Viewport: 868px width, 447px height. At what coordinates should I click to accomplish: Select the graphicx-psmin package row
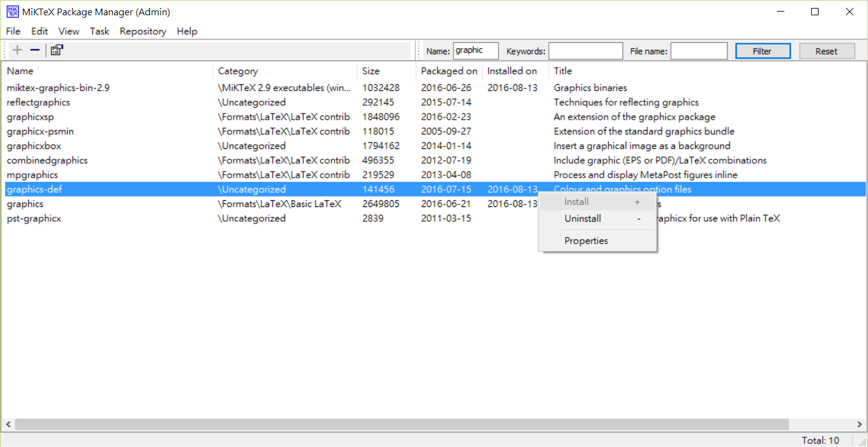[x=434, y=131]
